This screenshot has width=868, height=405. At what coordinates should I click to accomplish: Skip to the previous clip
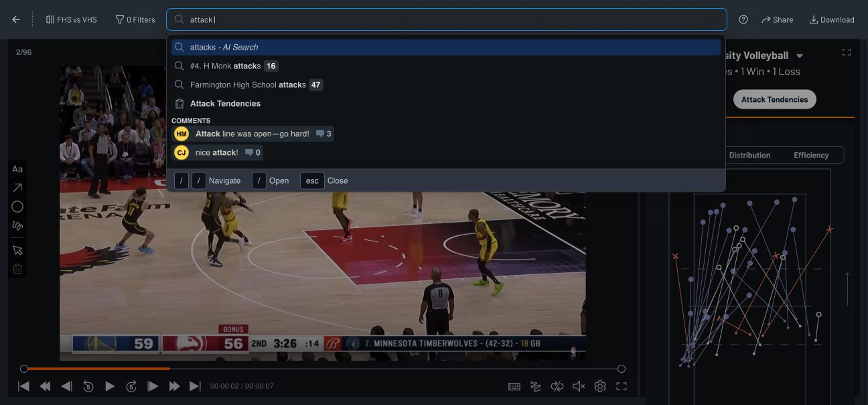coord(23,386)
